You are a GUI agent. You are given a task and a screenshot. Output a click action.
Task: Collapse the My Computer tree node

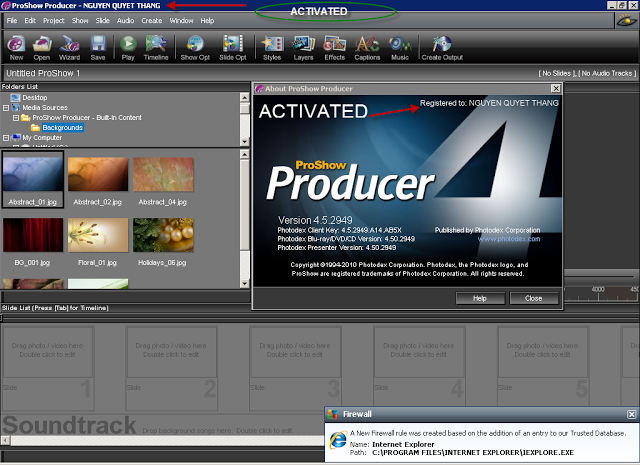pyautogui.click(x=6, y=138)
